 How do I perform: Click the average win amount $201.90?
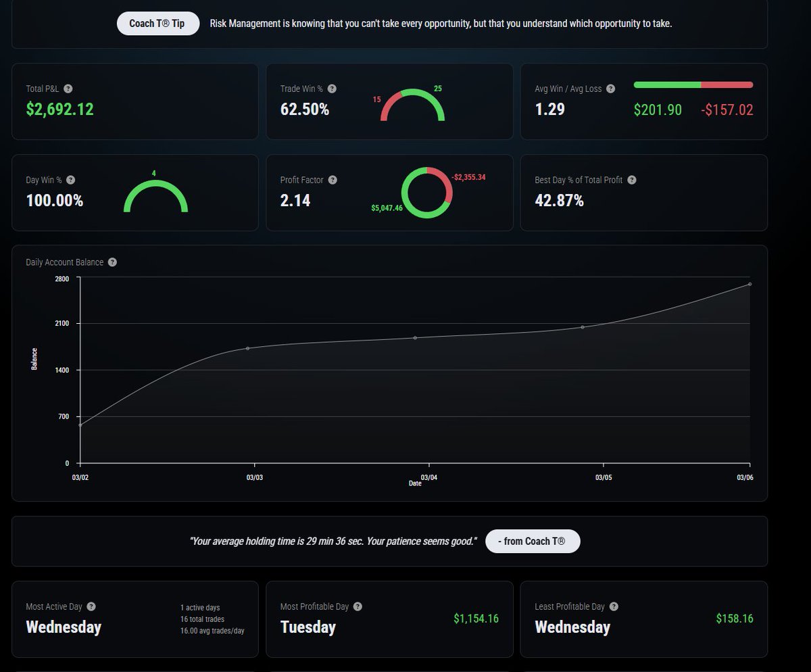pos(658,110)
